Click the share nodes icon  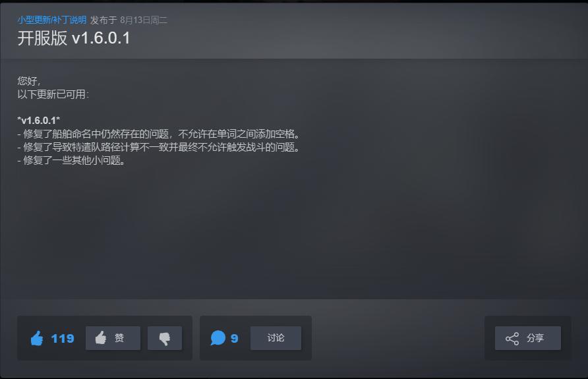512,339
